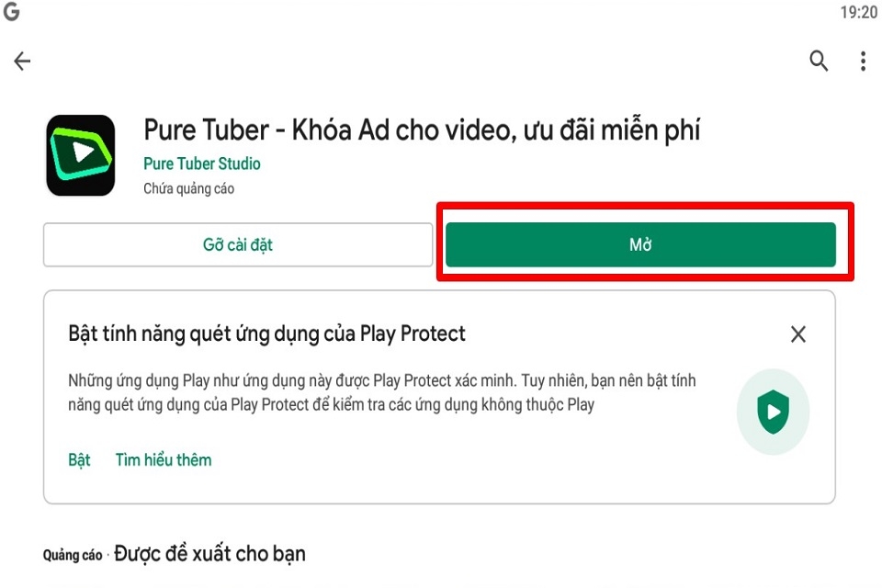The image size is (882, 588).
Task: Open the three-dot more options menu
Action: 863,62
